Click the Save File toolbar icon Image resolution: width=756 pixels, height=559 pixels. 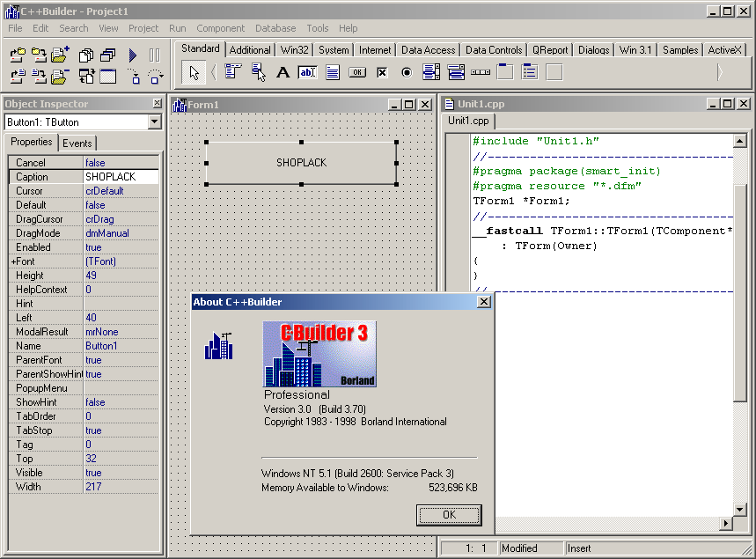click(x=39, y=77)
